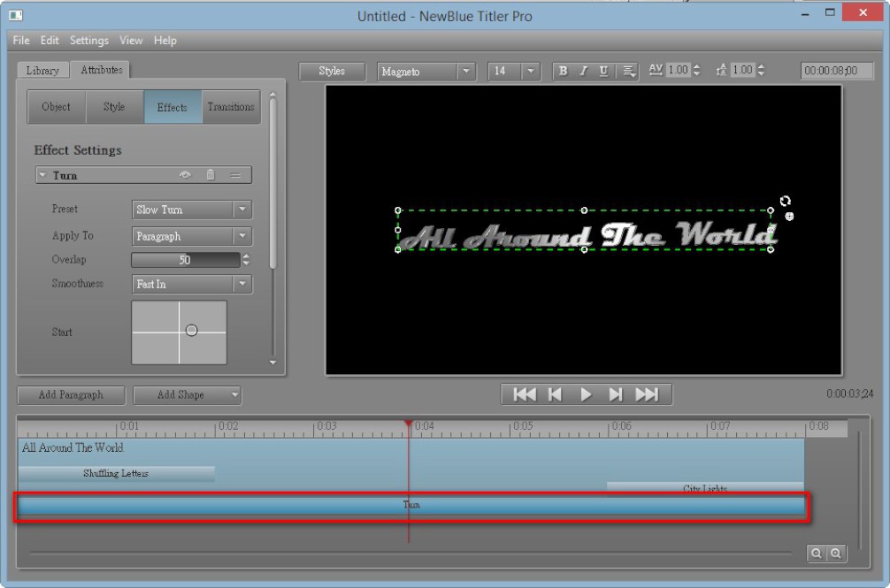Select the Shuffling Letters clip in timeline
Screen dimensions: 890x588
[117, 473]
